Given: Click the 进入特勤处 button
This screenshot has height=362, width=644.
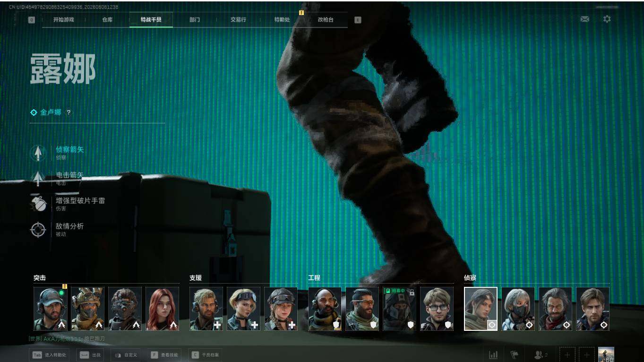Looking at the screenshot, I should pos(49,354).
